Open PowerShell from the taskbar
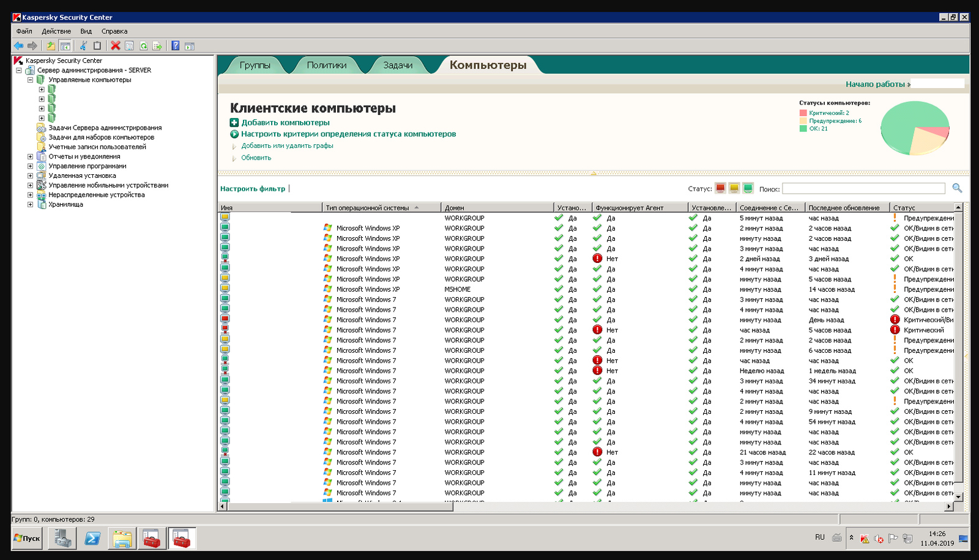979x560 pixels. [92, 538]
